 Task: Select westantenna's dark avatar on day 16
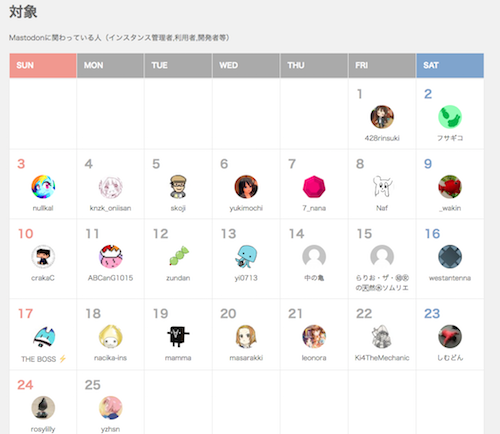(x=450, y=257)
